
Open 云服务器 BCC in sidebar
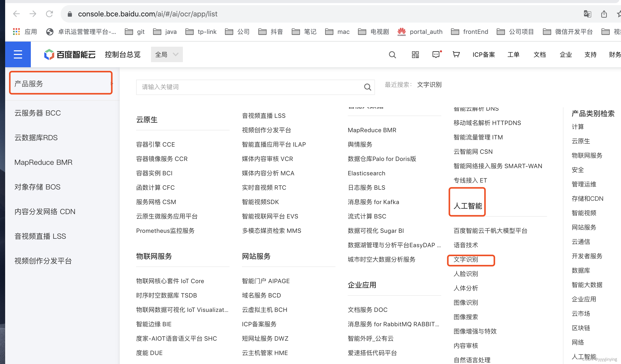click(x=37, y=113)
